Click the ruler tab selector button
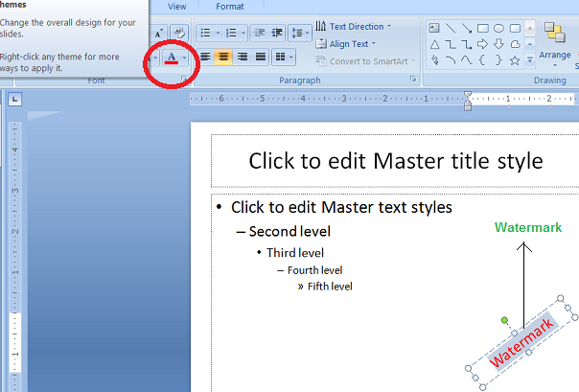The image size is (579, 392). 14,100
